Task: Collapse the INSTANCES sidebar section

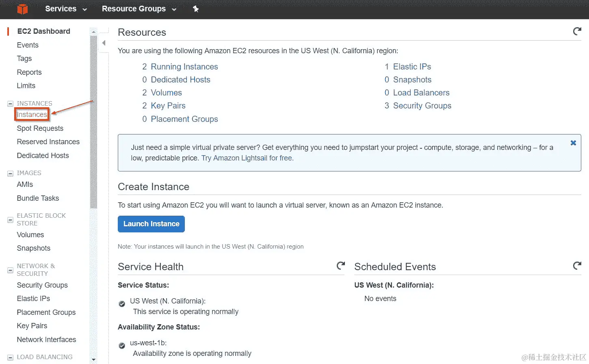Action: 10,104
